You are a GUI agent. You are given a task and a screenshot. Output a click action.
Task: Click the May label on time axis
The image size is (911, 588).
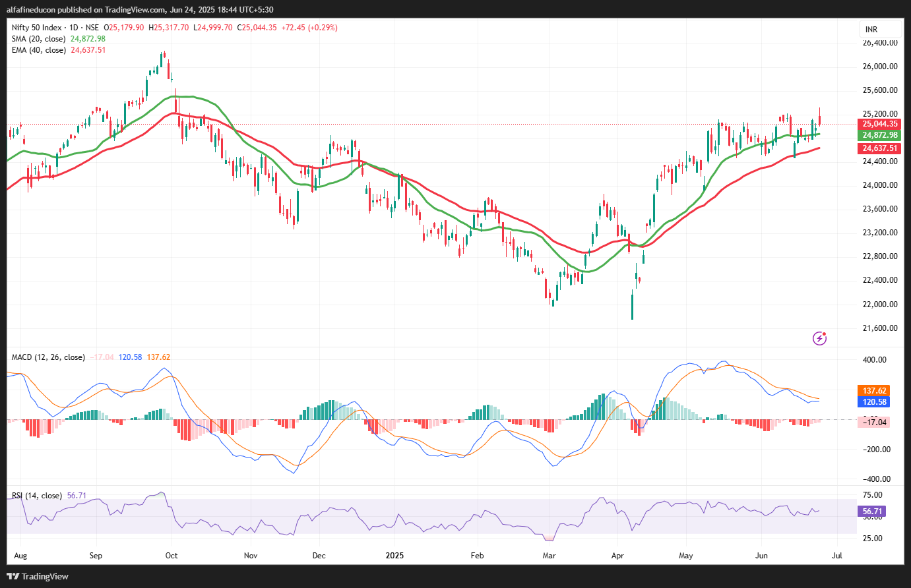coord(686,556)
